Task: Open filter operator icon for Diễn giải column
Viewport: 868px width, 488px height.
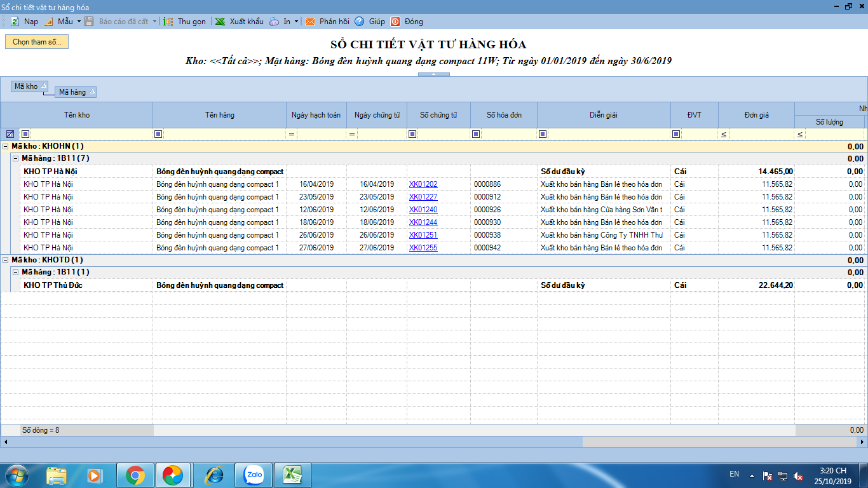Action: tap(543, 134)
